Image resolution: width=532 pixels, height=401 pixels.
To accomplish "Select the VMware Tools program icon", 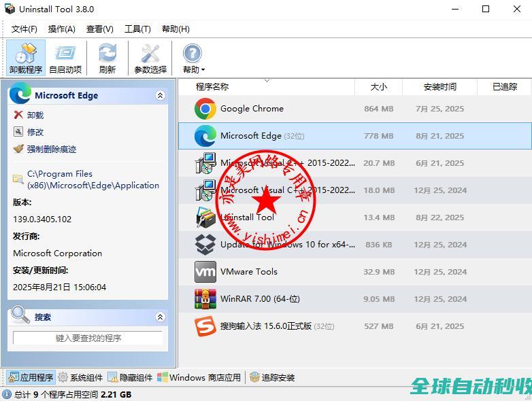I will coord(205,272).
